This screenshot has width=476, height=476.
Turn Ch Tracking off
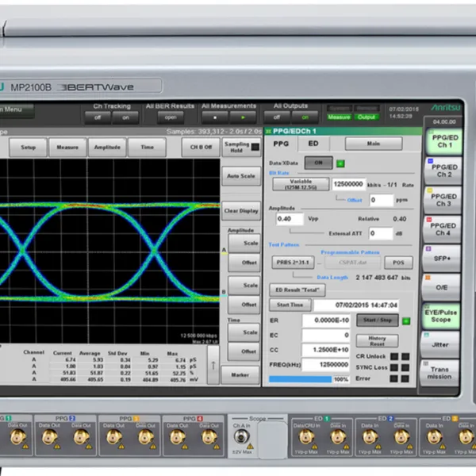(x=98, y=117)
